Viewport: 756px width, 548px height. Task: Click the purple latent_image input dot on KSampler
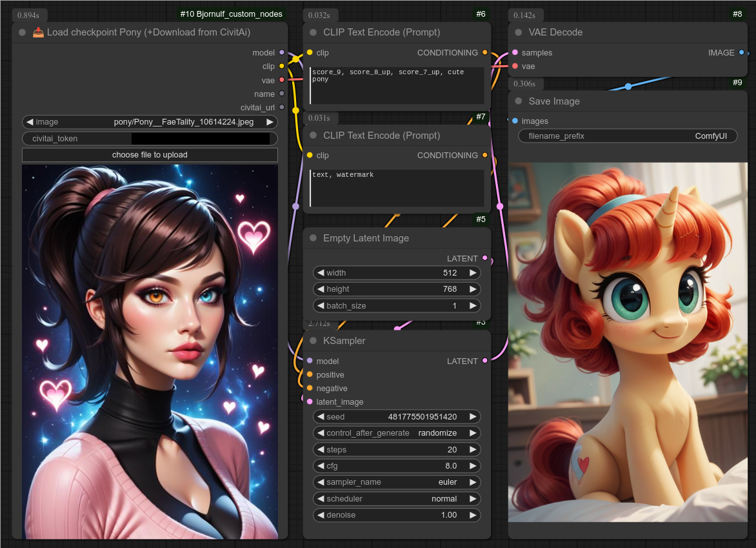click(308, 401)
